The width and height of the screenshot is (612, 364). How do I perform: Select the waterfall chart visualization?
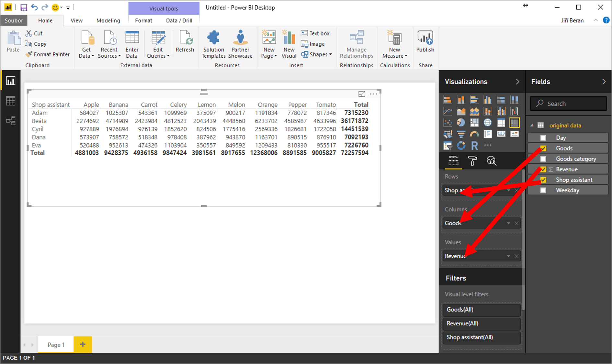(514, 112)
